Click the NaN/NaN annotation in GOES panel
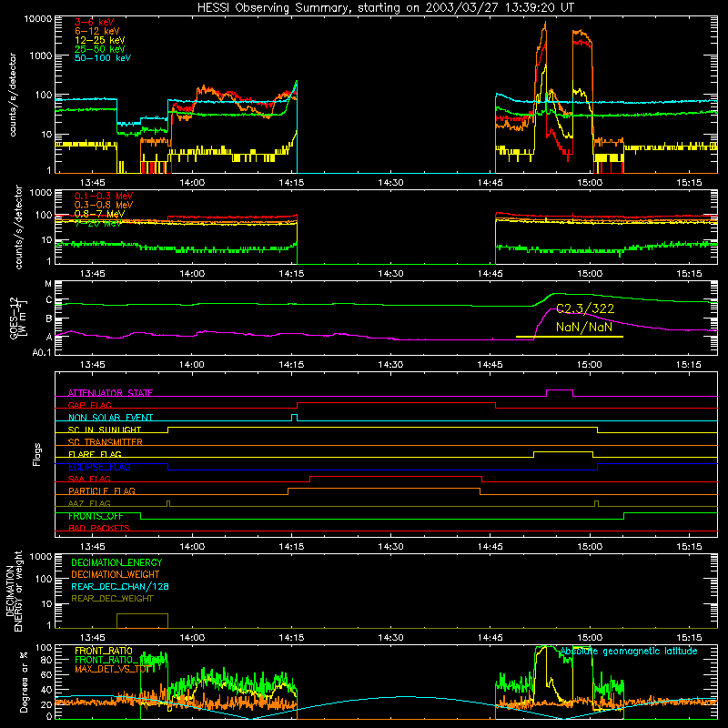 [584, 327]
